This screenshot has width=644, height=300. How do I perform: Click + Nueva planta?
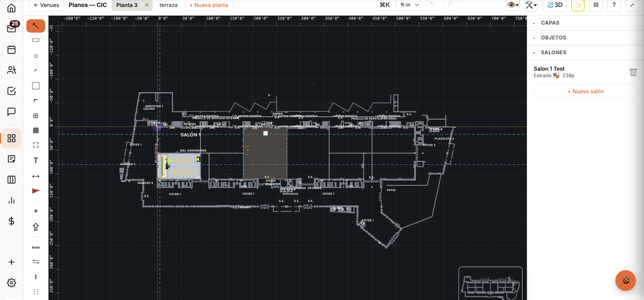tap(209, 5)
